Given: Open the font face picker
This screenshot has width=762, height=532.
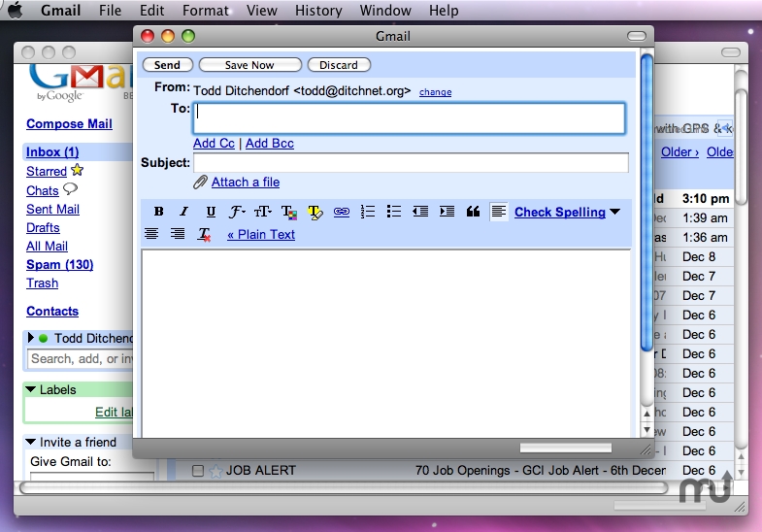Looking at the screenshot, I should tap(237, 212).
